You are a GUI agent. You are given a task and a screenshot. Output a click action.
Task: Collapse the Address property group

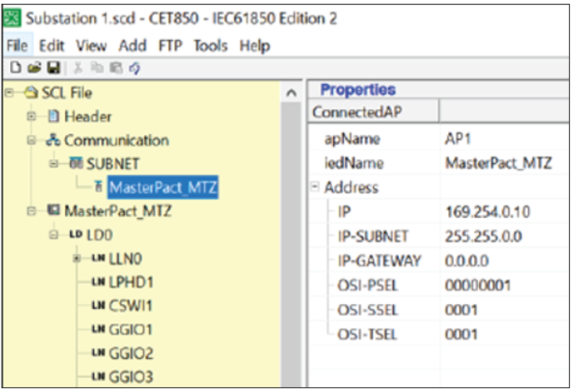coord(315,187)
